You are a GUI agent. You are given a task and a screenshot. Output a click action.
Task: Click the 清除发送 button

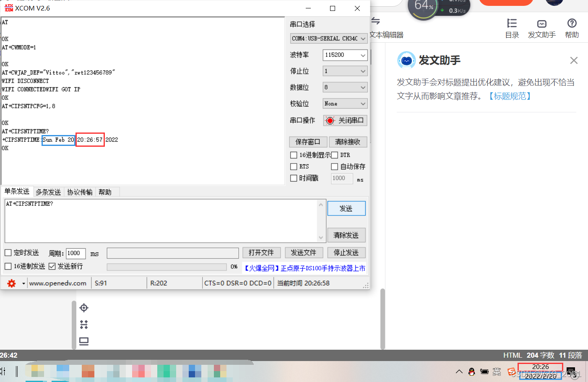tap(346, 235)
